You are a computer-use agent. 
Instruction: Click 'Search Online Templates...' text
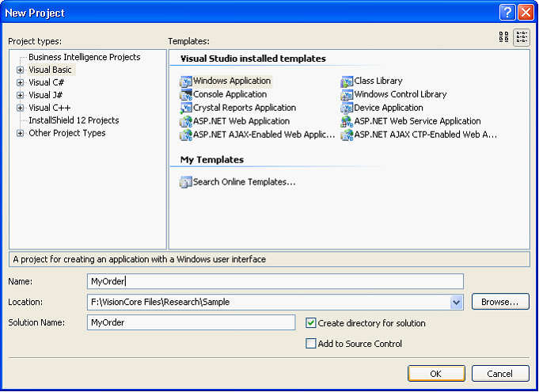point(245,182)
